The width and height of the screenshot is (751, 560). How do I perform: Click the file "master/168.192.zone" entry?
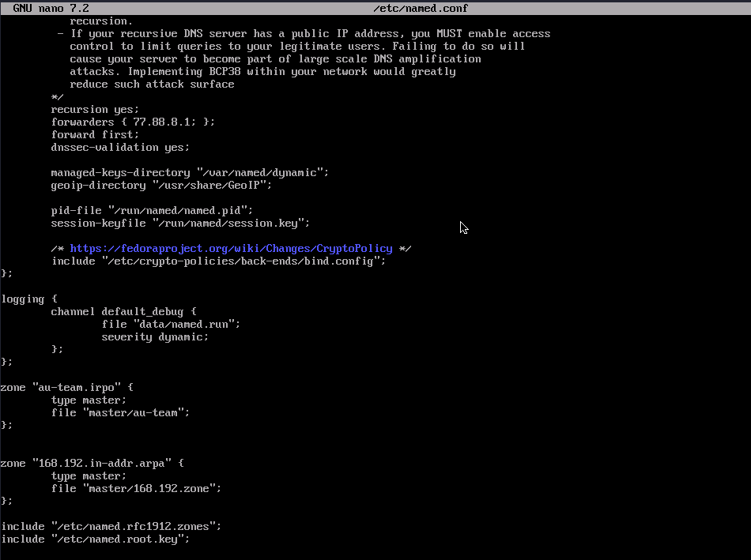coord(136,489)
